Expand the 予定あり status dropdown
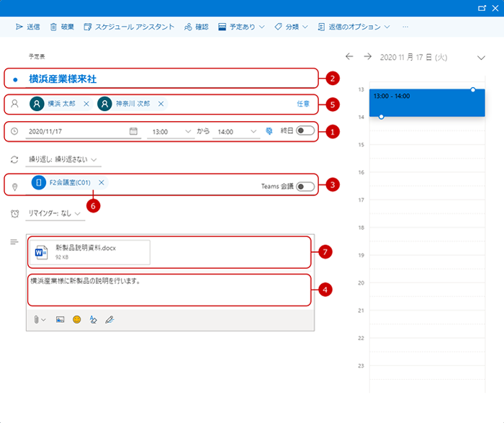The height and width of the screenshot is (423, 504). tap(241, 27)
